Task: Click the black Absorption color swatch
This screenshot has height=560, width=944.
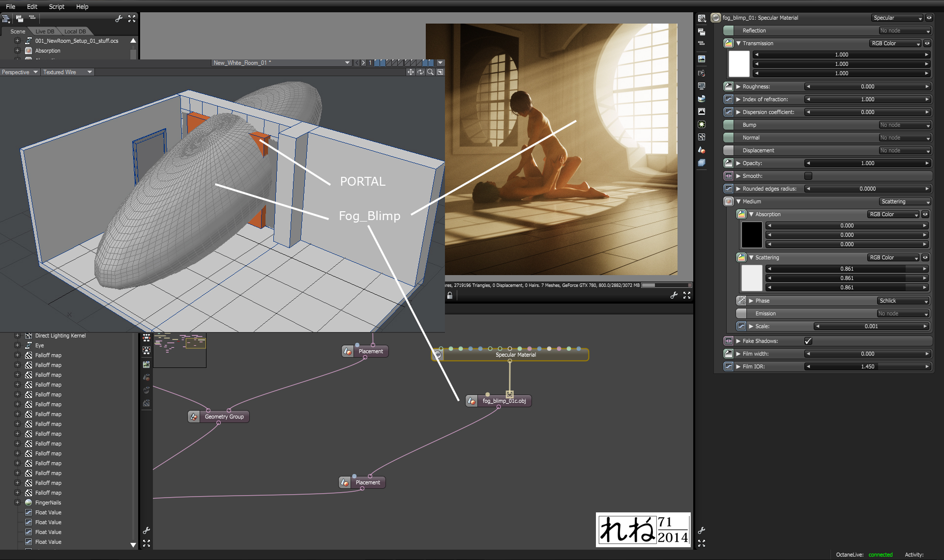Action: (751, 235)
